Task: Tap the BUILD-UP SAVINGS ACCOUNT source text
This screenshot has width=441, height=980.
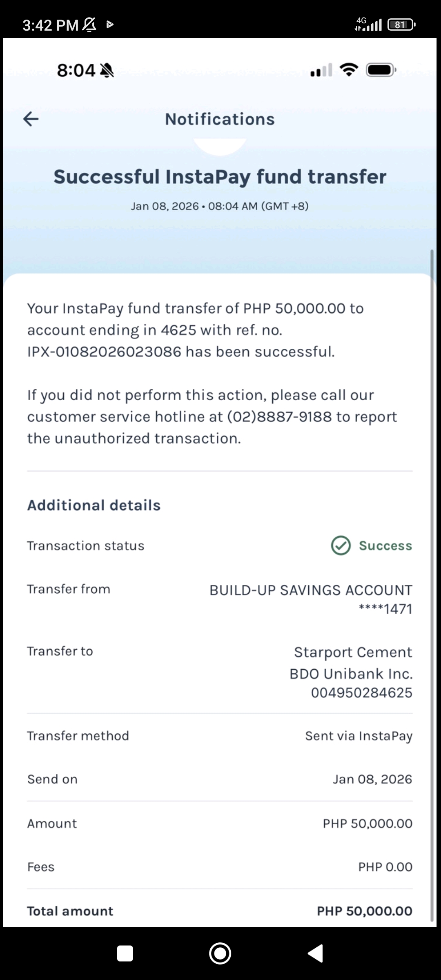Action: pyautogui.click(x=311, y=590)
